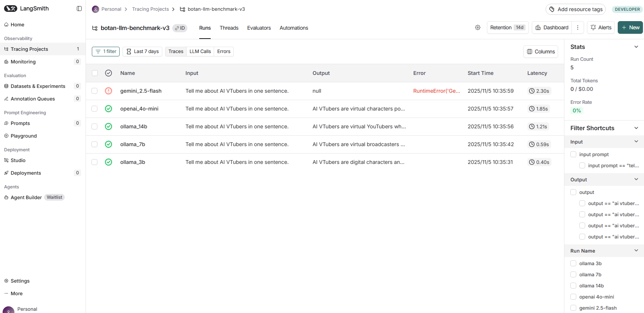The image size is (644, 313).
Task: Switch to Threads tab
Action: (x=229, y=28)
